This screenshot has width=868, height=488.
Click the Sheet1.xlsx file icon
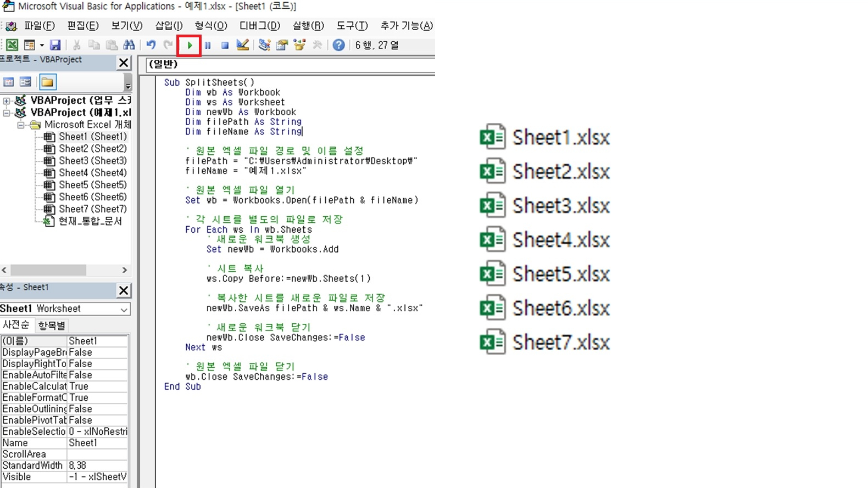[492, 137]
